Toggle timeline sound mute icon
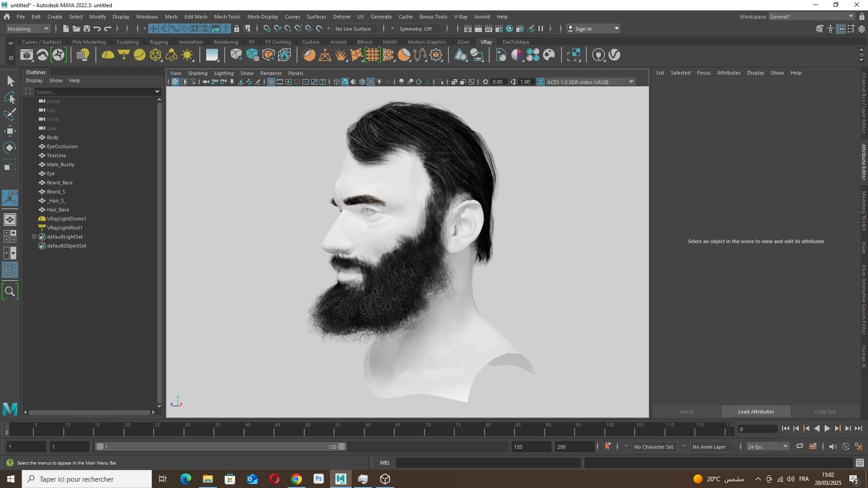868x488 pixels. 832,446
